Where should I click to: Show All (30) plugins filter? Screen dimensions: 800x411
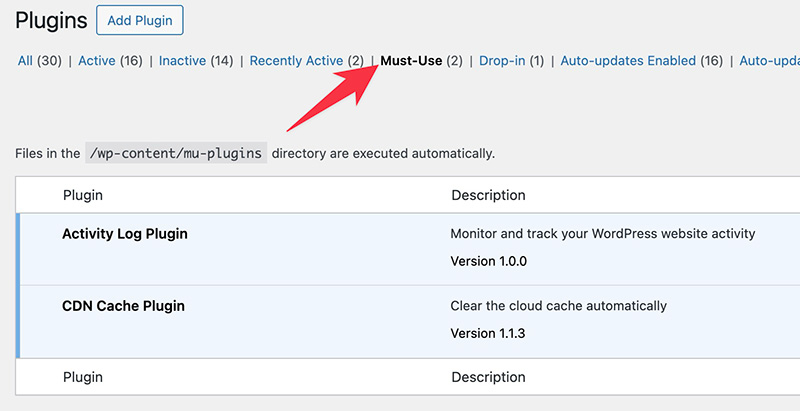pos(39,61)
